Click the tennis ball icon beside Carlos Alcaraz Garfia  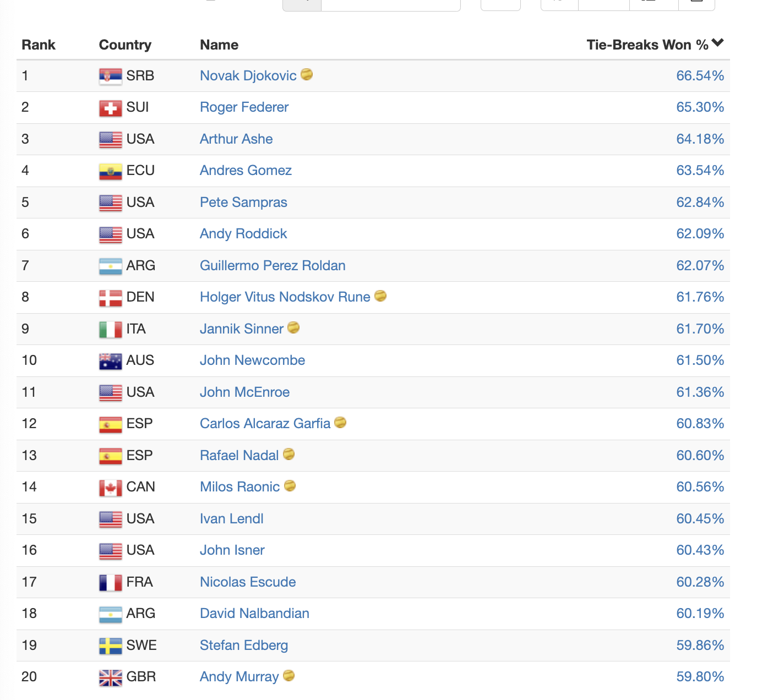[340, 422]
